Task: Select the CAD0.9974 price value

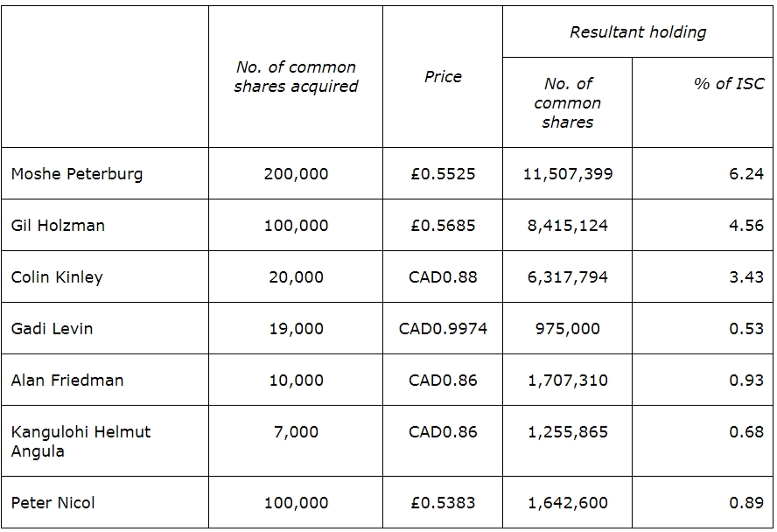Action: click(443, 329)
